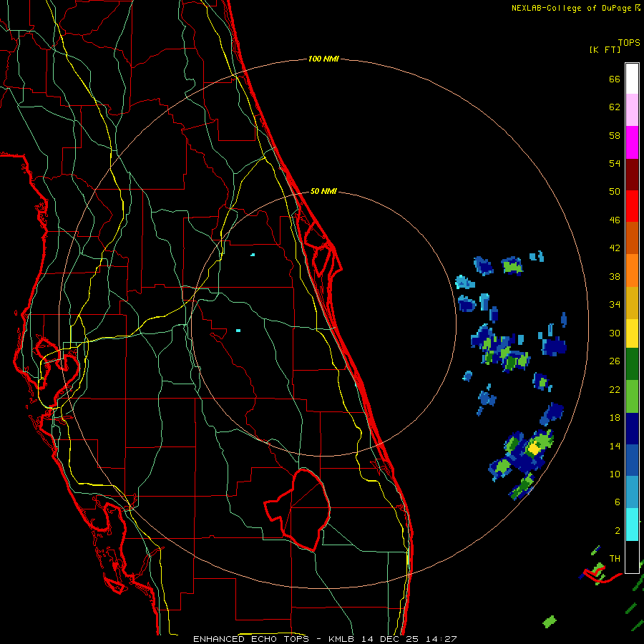Select the 26 value on the legend

coord(615,361)
